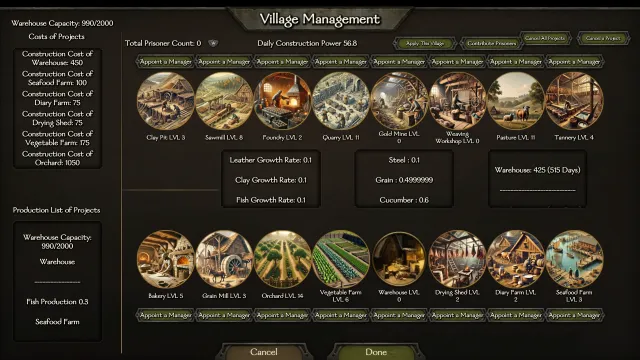Select the Pasture LVL 11 building icon

coord(516,101)
